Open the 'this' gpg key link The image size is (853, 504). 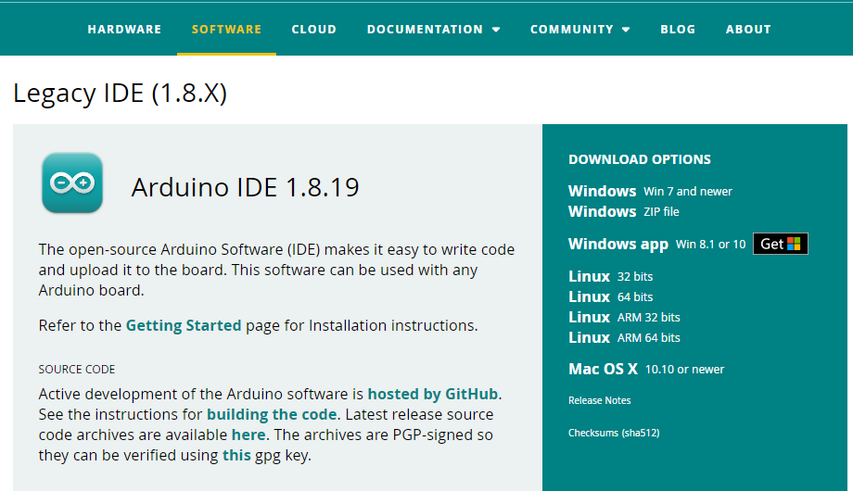point(236,455)
